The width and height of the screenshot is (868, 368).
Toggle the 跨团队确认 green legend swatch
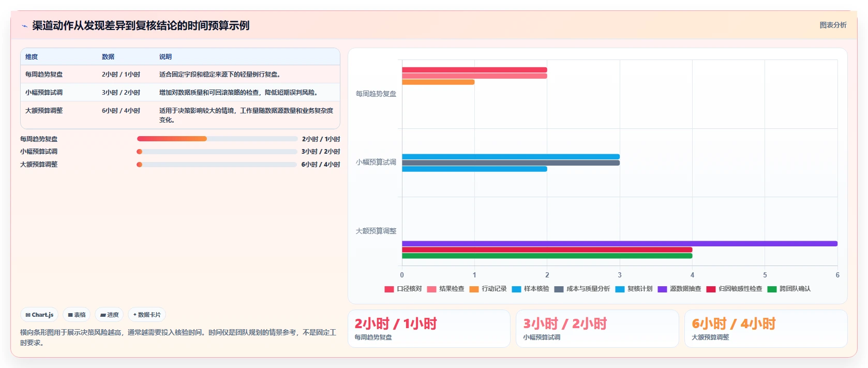pyautogui.click(x=772, y=289)
